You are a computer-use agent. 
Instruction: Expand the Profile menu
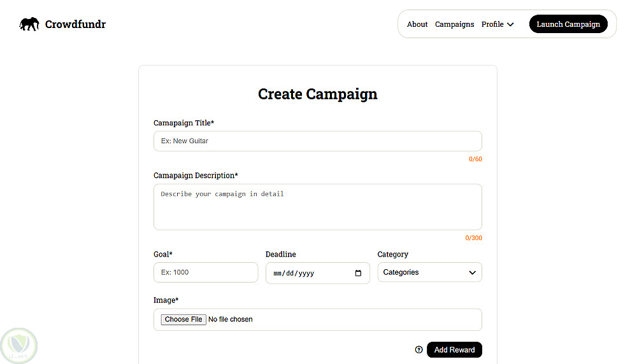[x=492, y=24]
